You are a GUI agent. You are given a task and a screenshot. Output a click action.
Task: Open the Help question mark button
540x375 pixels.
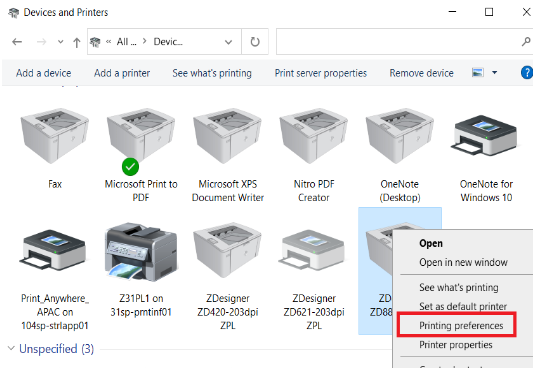click(527, 73)
